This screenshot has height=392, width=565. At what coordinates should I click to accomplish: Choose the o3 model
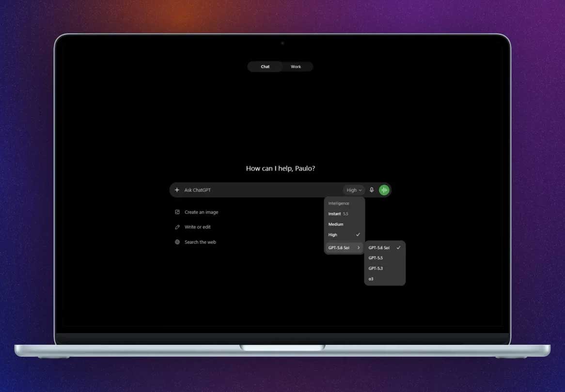pyautogui.click(x=384, y=279)
